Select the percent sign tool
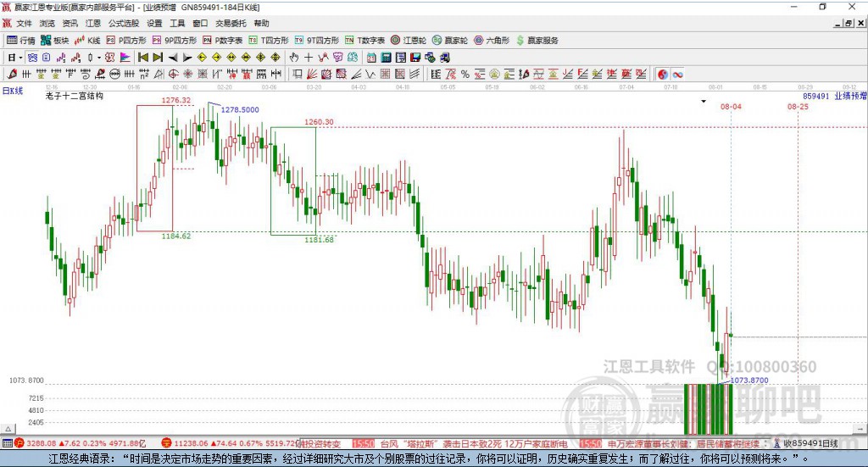This screenshot has height=467, width=868. click(x=465, y=74)
